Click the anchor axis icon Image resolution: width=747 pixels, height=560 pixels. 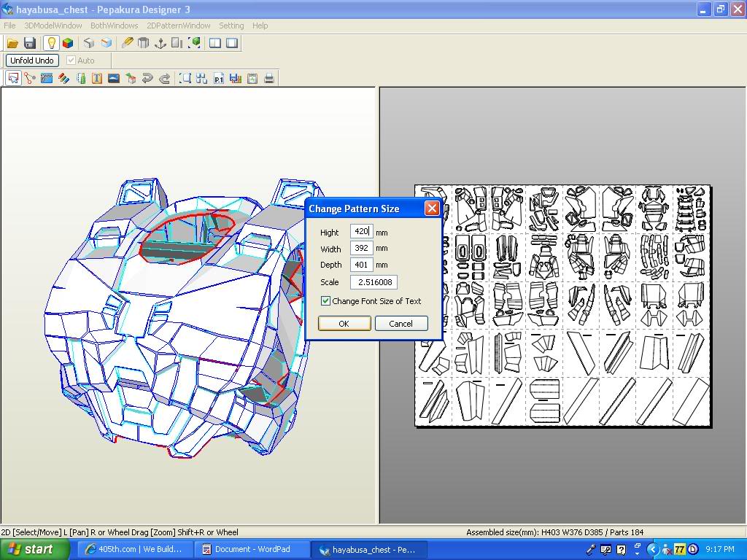[x=160, y=43]
